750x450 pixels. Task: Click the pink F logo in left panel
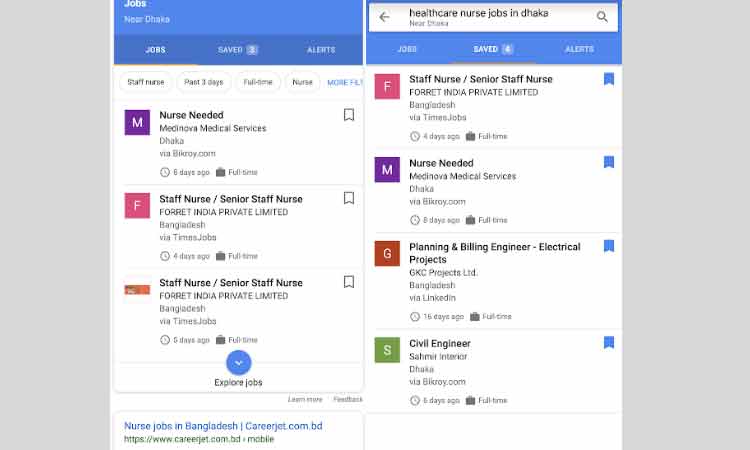tap(137, 206)
